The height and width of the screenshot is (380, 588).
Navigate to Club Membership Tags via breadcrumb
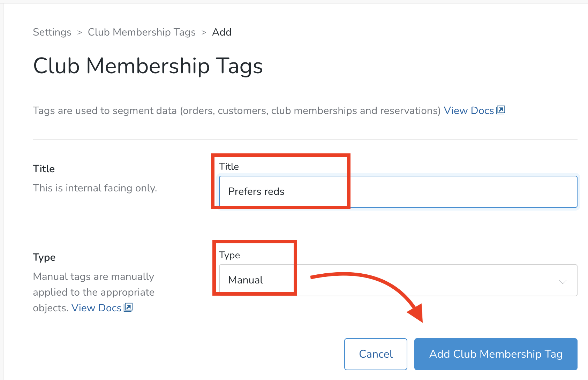coord(142,32)
